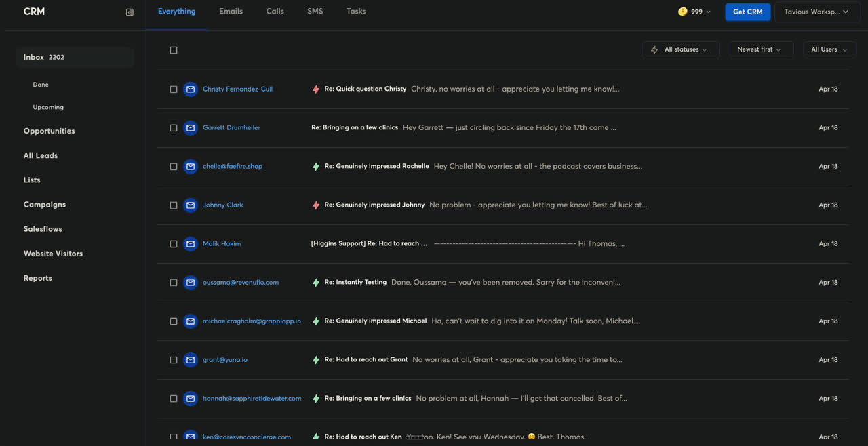Open Reports from the sidebar
Image resolution: width=868 pixels, height=446 pixels.
pyautogui.click(x=37, y=278)
